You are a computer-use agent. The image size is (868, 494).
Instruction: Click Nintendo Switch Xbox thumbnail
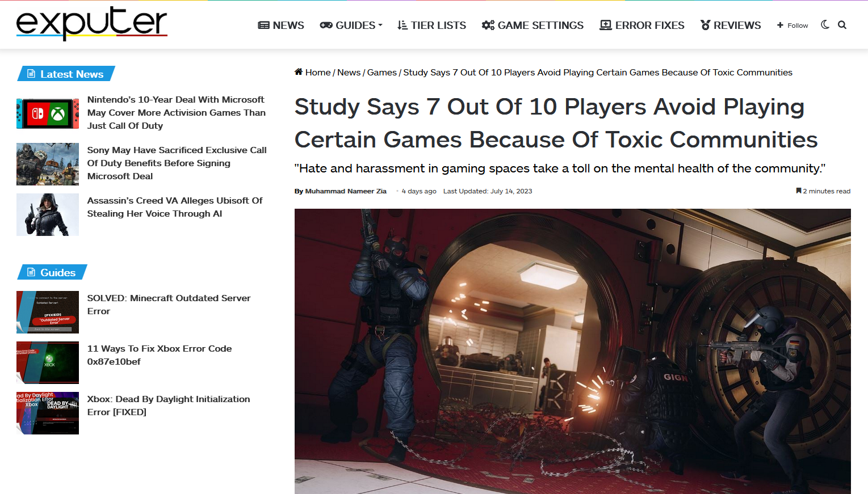click(48, 113)
